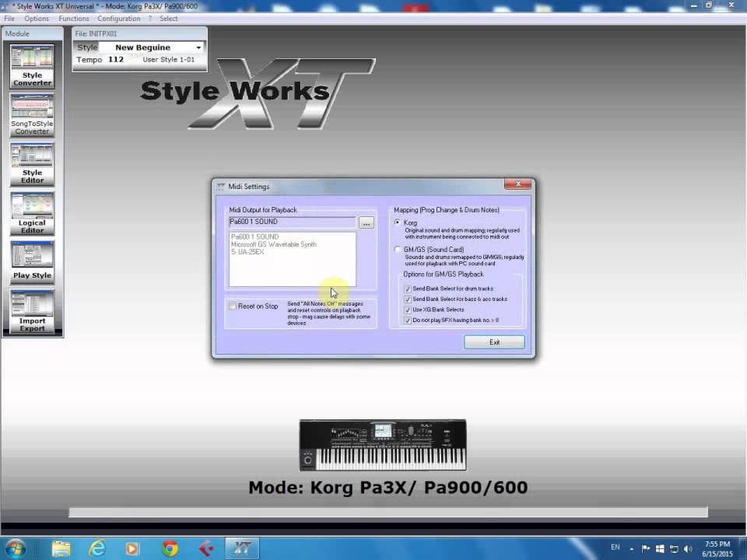Open File Explorer from the taskbar
Image resolution: width=747 pixels, height=560 pixels.
pos(61,548)
